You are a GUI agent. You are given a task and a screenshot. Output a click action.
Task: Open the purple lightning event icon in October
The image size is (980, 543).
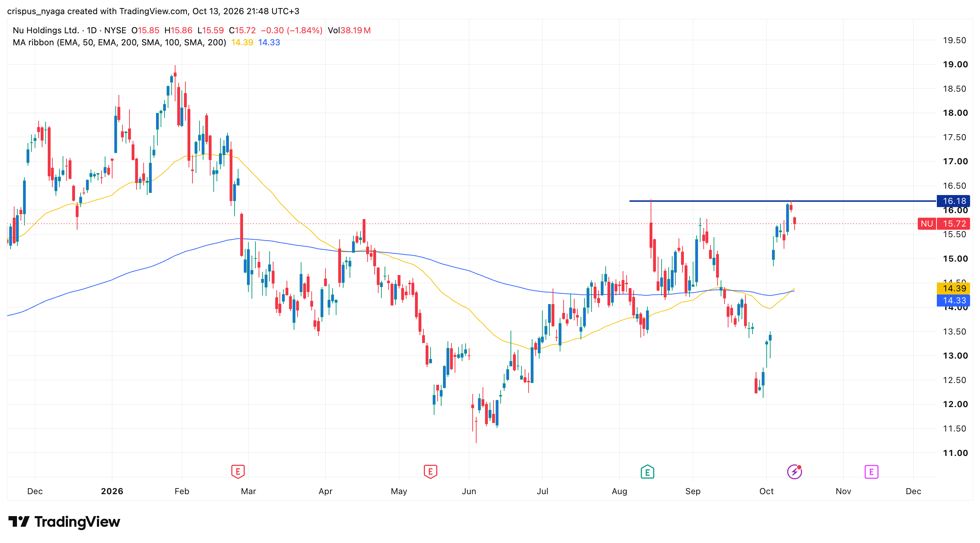tap(794, 472)
